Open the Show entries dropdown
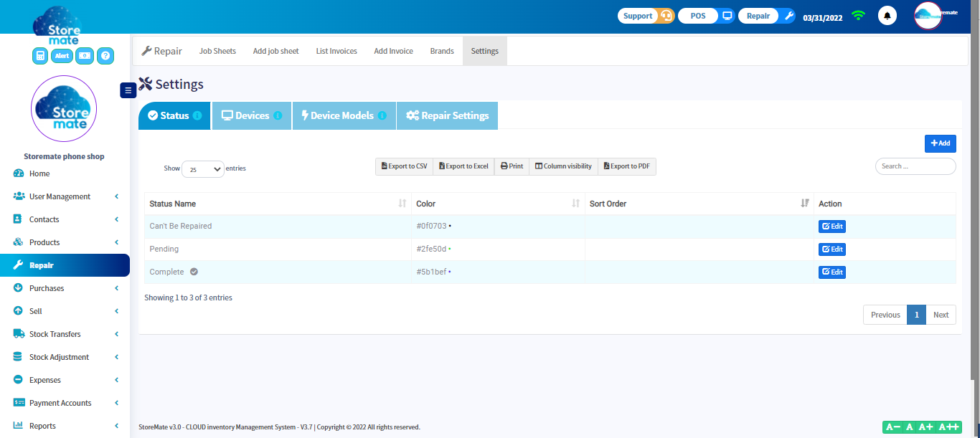The width and height of the screenshot is (980, 438). click(203, 168)
